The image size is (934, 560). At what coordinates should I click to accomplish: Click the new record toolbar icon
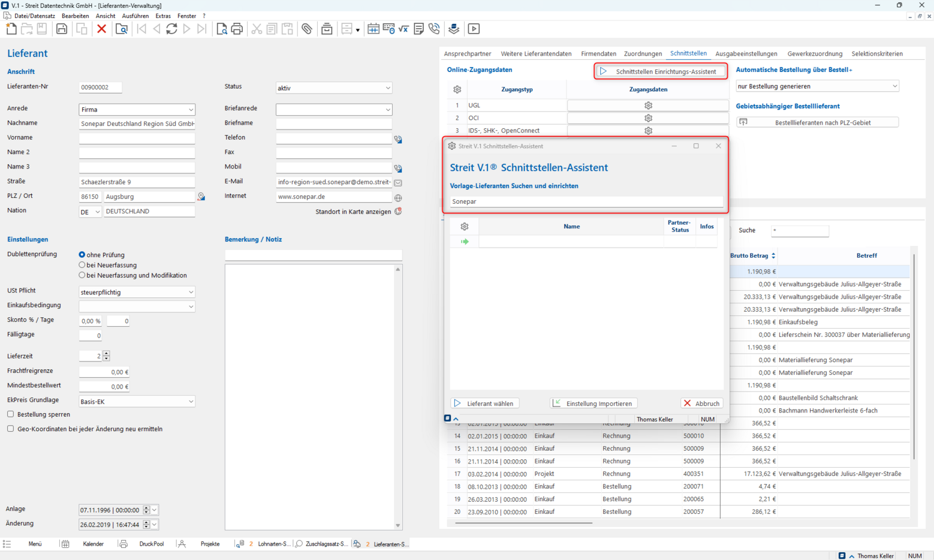point(11,29)
